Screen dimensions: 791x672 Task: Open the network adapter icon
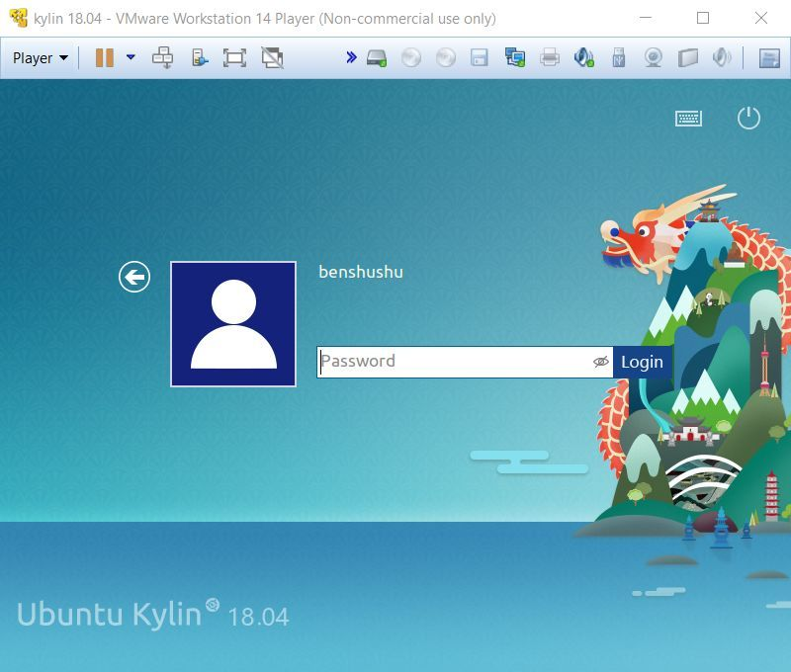pyautogui.click(x=515, y=57)
